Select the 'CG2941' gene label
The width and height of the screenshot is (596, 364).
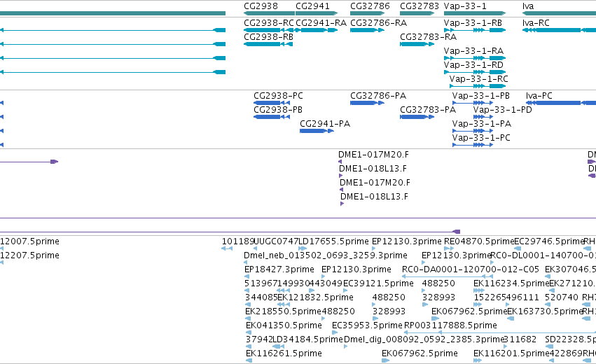pyautogui.click(x=312, y=6)
